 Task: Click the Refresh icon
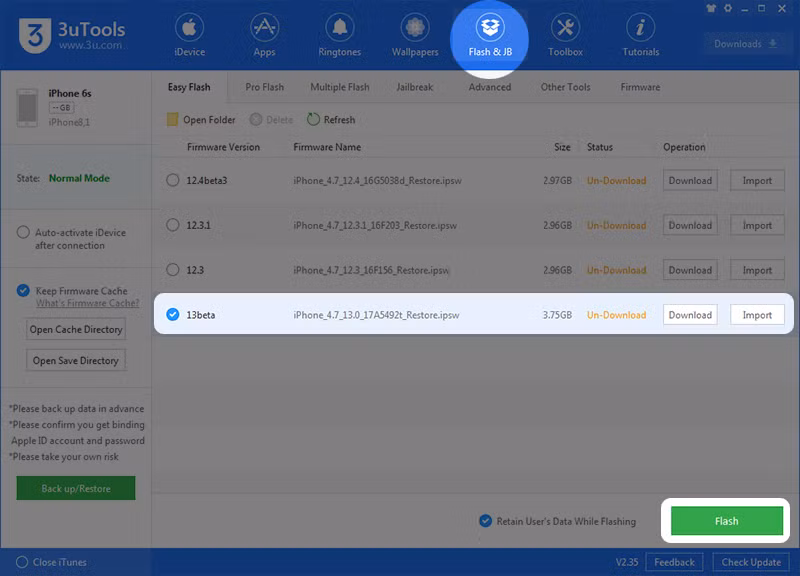(314, 120)
